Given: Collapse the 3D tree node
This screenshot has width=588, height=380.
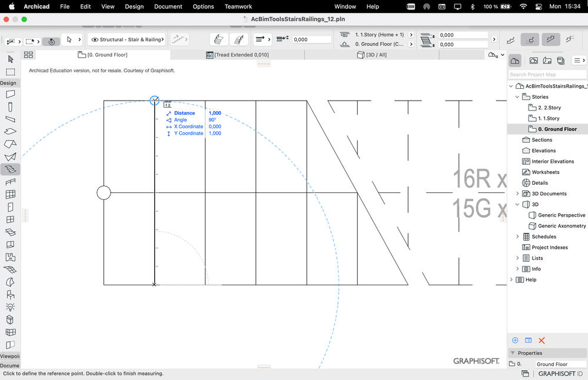Looking at the screenshot, I should (x=517, y=204).
